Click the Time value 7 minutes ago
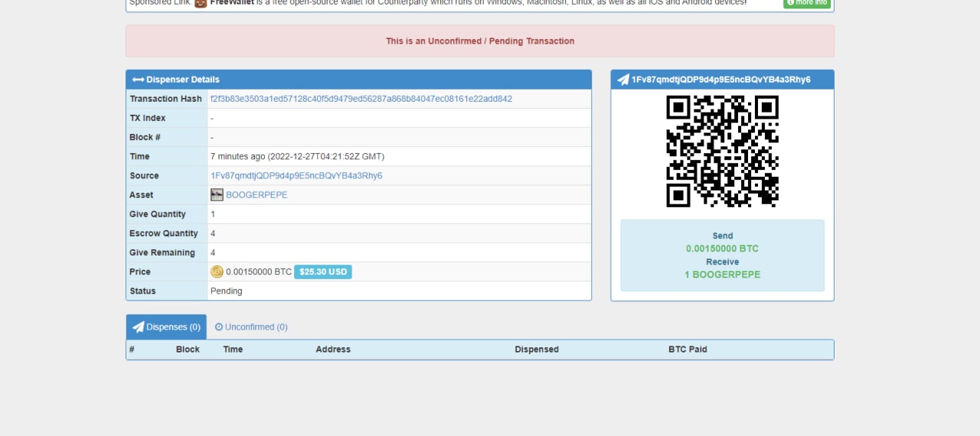980x436 pixels. (297, 157)
